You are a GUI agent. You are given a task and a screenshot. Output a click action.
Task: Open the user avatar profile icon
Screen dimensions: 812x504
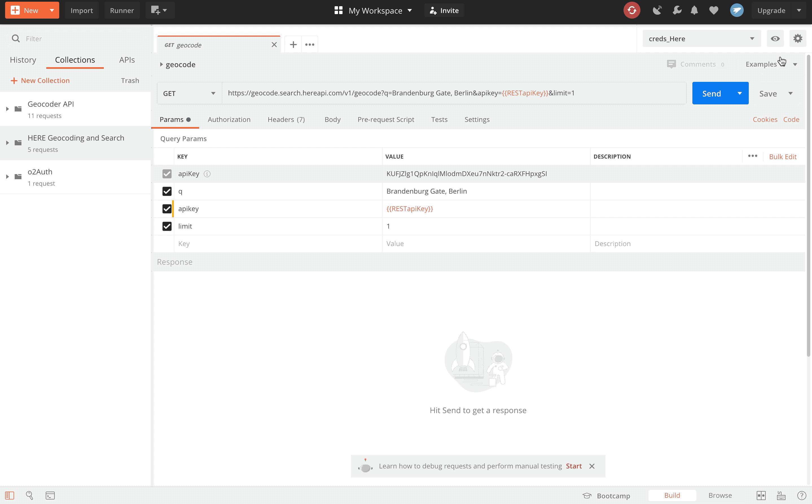(737, 10)
